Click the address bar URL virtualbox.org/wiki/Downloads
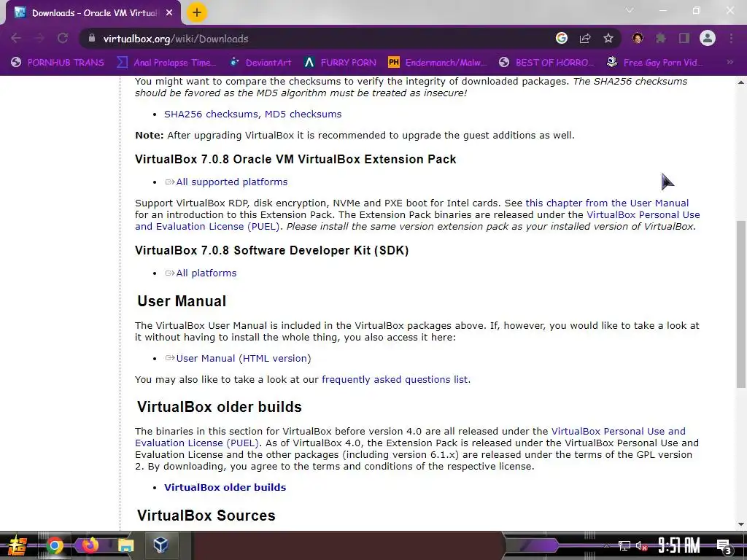 click(176, 39)
